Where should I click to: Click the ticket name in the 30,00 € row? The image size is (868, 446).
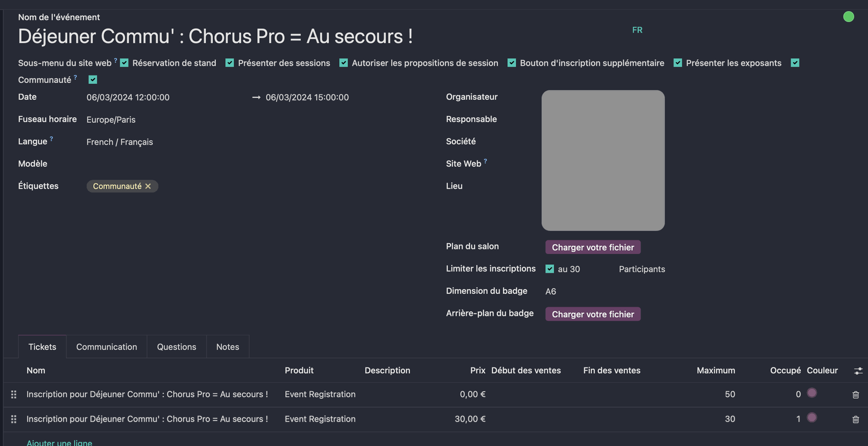point(147,419)
